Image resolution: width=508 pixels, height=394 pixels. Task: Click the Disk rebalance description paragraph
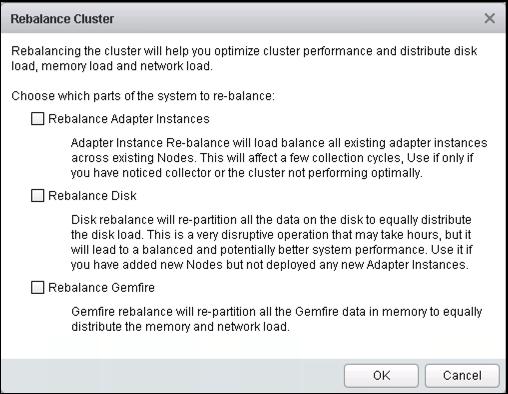[272, 242]
